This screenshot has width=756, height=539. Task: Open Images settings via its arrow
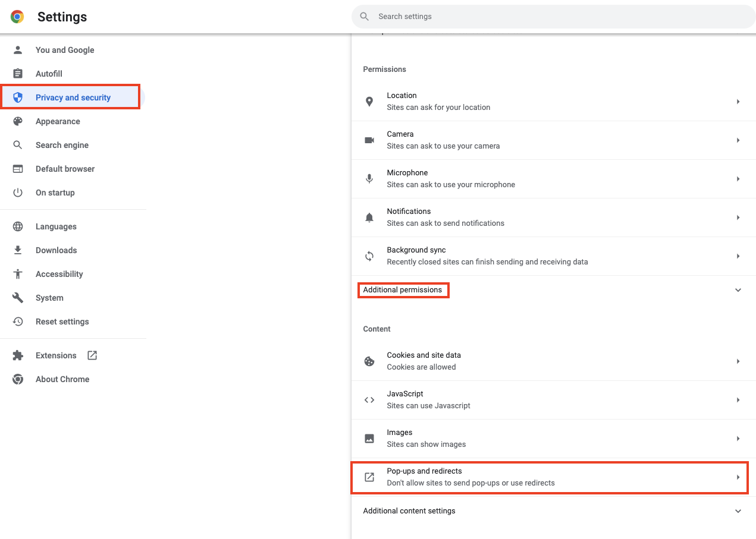click(738, 439)
